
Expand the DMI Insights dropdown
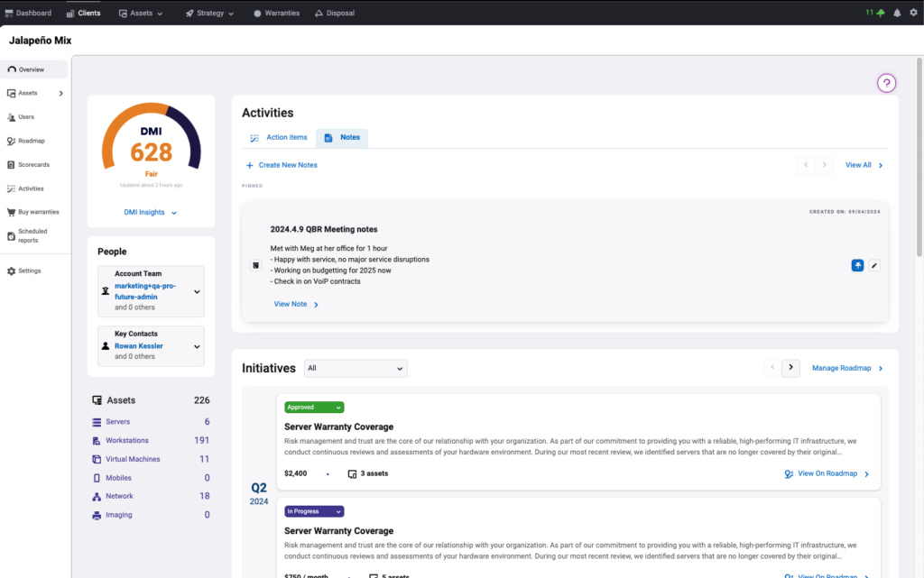(151, 213)
